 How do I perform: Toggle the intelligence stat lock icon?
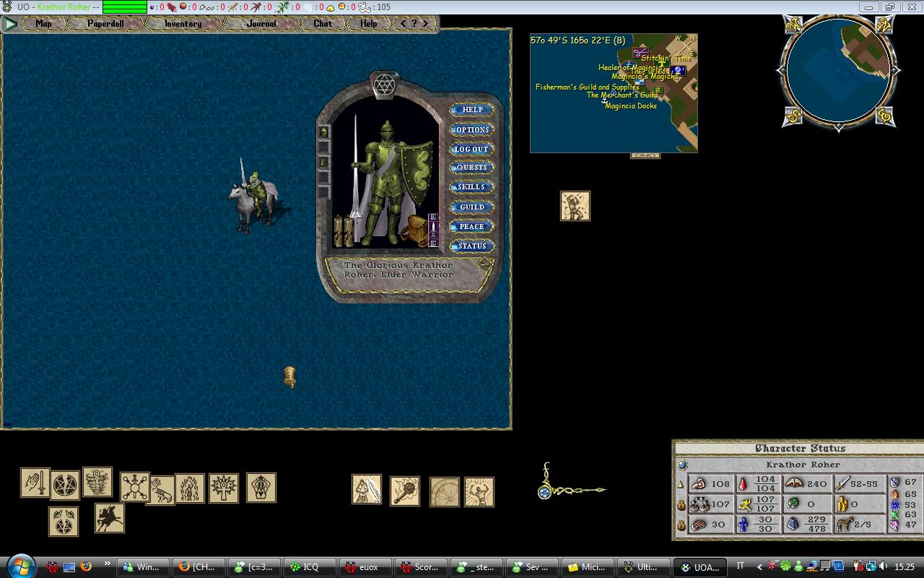coord(681,525)
